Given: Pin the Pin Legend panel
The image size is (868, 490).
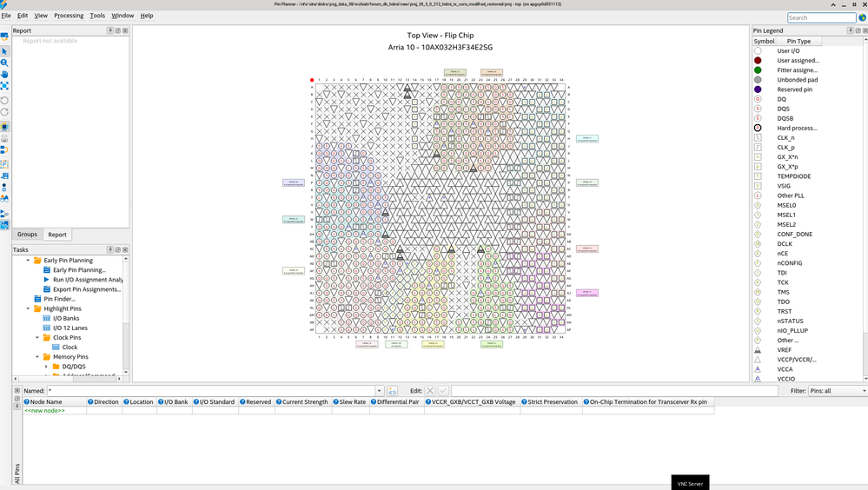Looking at the screenshot, I should point(851,30).
